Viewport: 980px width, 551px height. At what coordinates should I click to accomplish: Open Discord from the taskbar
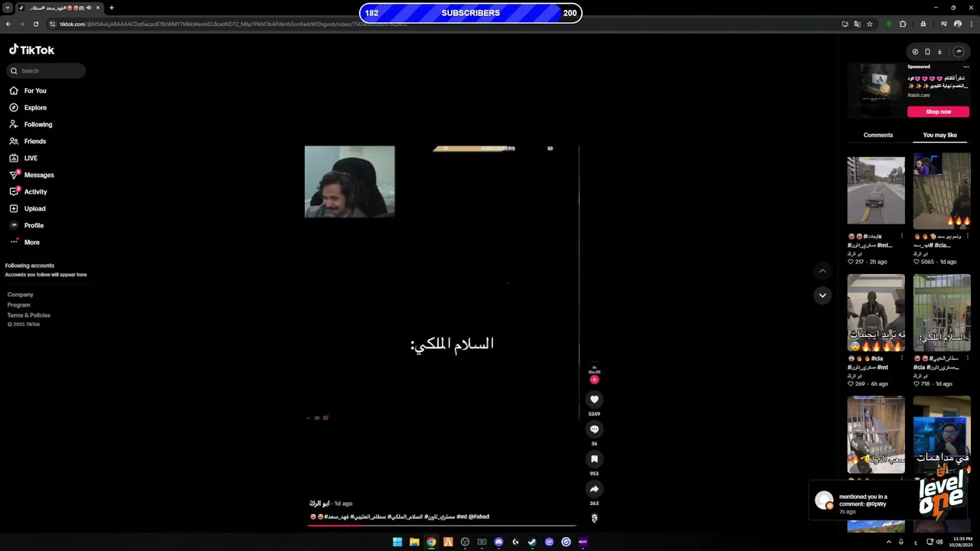tap(498, 542)
